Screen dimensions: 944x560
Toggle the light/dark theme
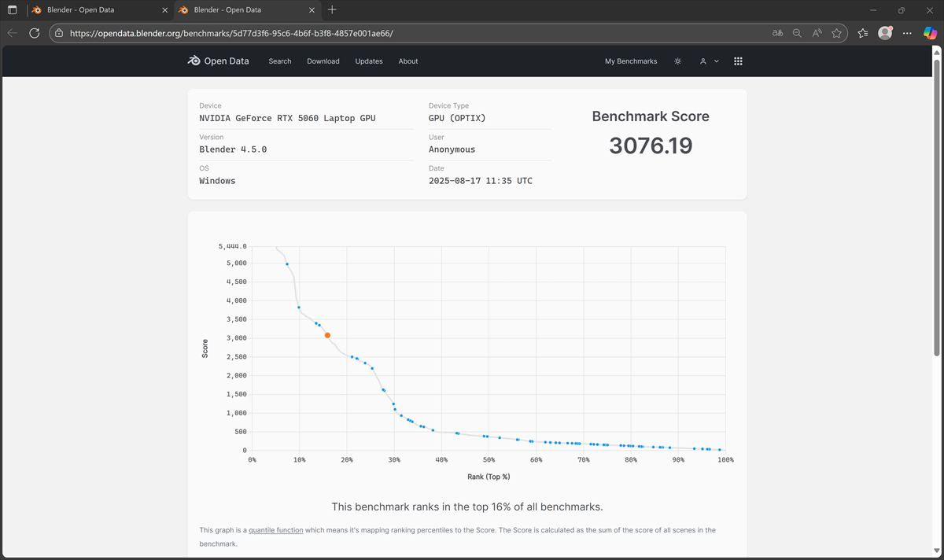tap(678, 61)
